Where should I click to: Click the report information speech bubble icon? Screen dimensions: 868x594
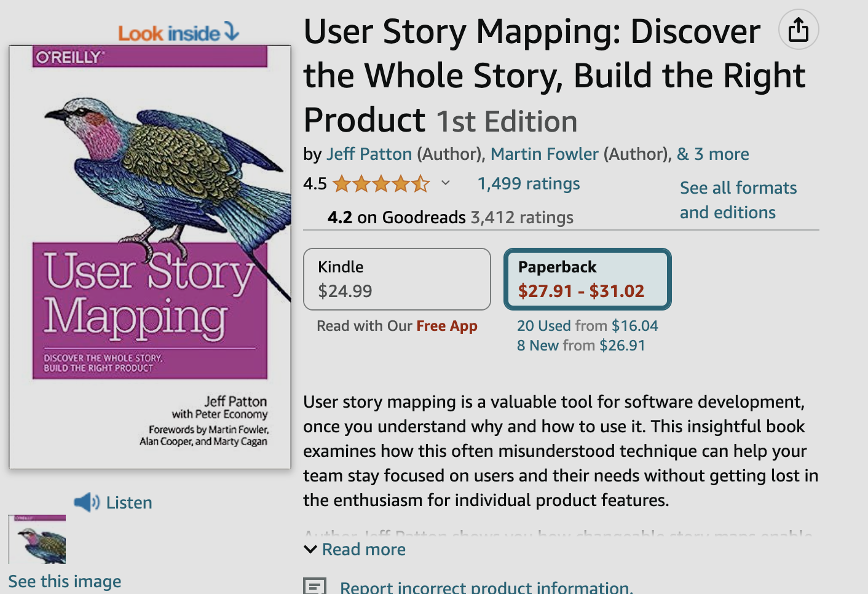[315, 587]
